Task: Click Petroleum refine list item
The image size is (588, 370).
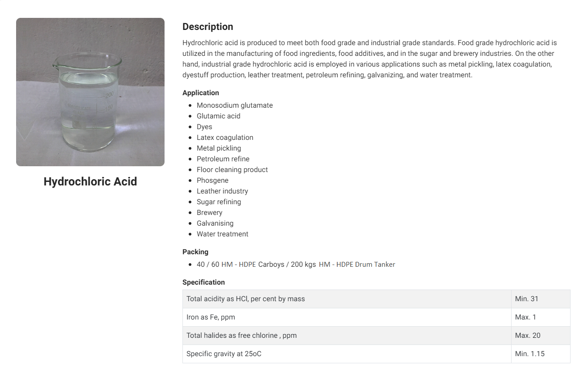Action: tap(223, 159)
